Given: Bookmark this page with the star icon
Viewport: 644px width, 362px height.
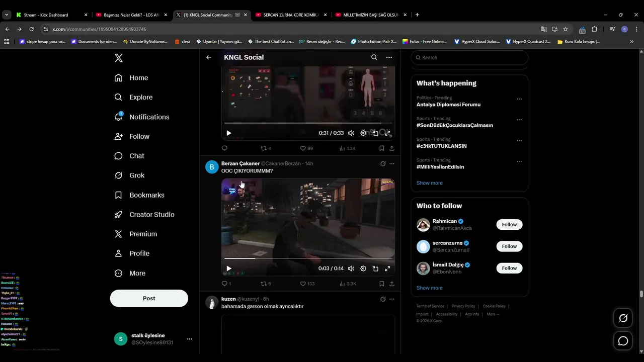Looking at the screenshot, I should pyautogui.click(x=566, y=29).
